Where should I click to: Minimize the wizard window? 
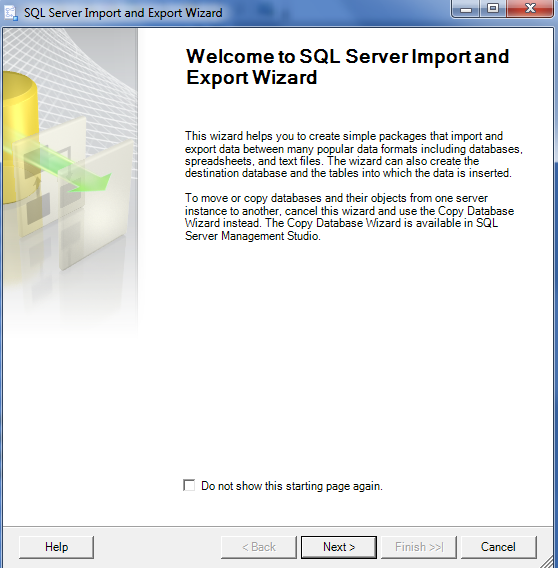466,9
